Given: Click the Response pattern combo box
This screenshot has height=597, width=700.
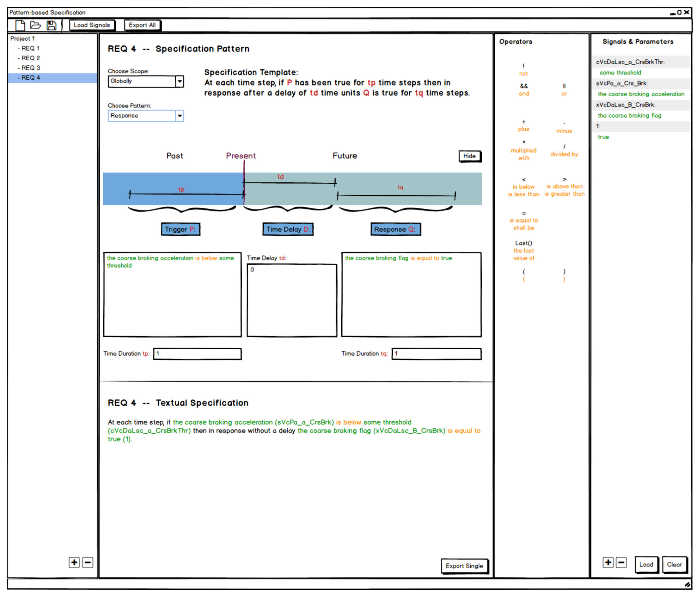Looking at the screenshot, I should [145, 116].
